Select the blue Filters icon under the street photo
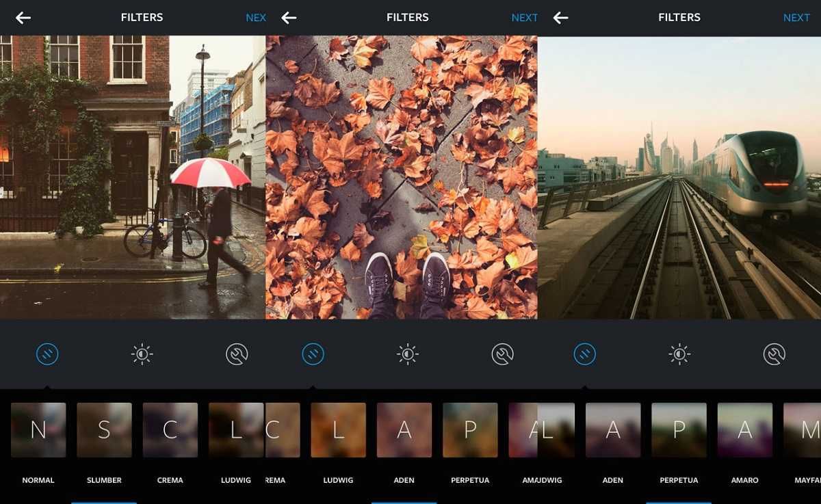Viewport: 821px width, 504px height. point(47,354)
